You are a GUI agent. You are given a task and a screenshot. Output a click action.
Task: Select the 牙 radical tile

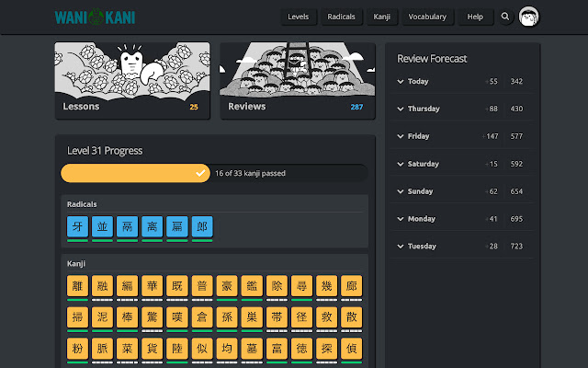click(78, 227)
